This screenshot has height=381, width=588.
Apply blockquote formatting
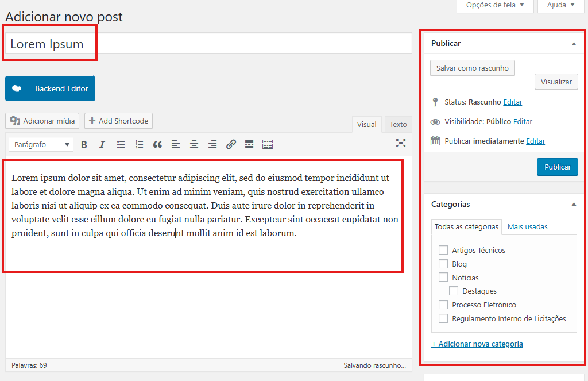157,144
